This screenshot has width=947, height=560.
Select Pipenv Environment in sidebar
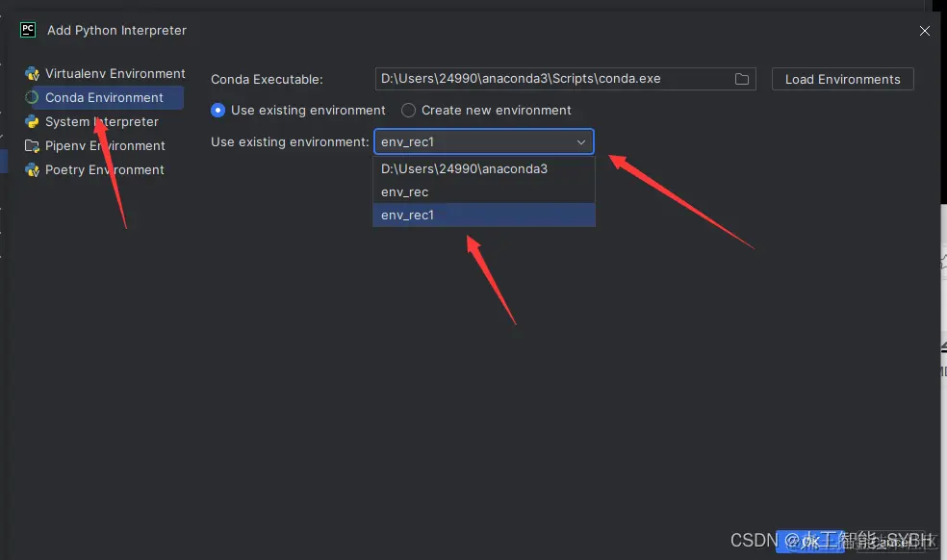[x=103, y=145]
